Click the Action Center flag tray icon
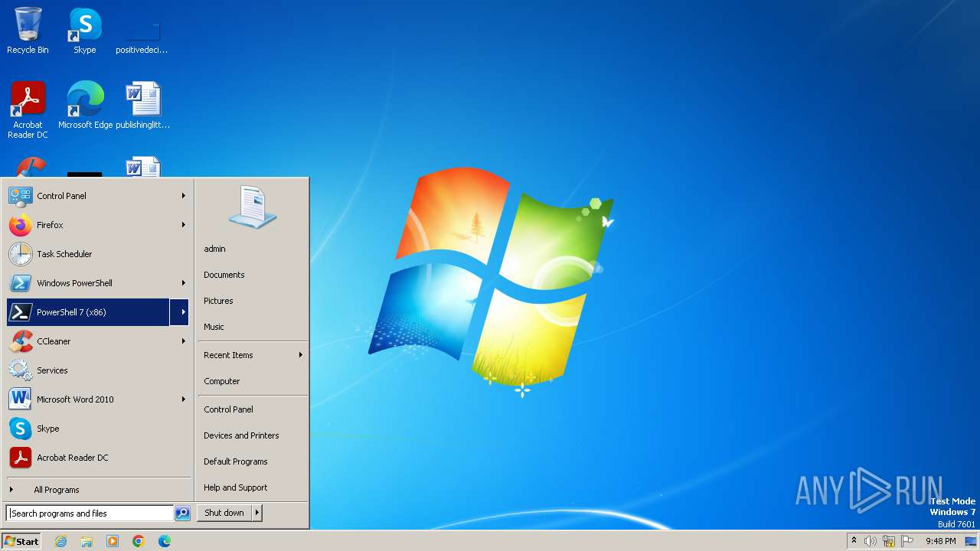The width and height of the screenshot is (980, 551). 908,541
